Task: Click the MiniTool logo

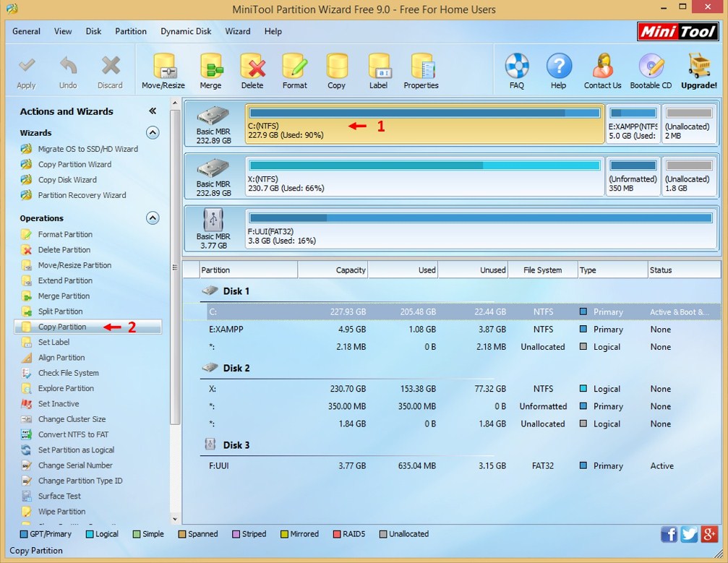Action: 678,32
